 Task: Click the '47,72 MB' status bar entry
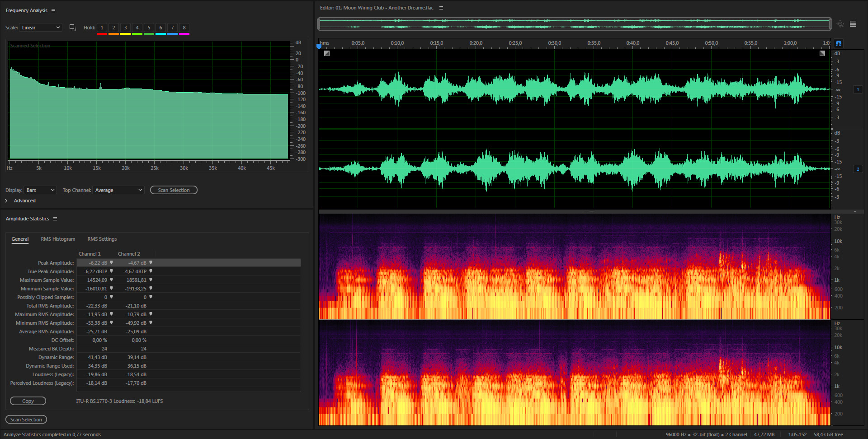(764, 434)
